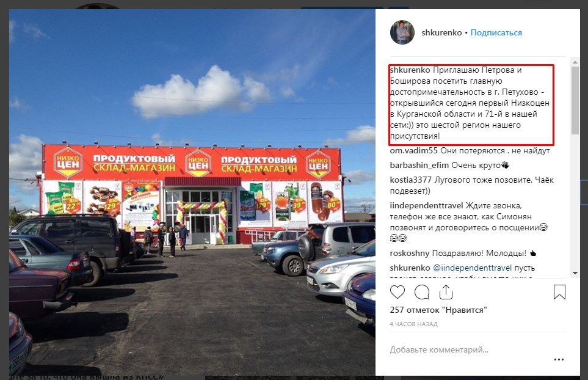The image size is (588, 380).
Task: Click the @iindependenttravel mention link
Action: pos(472,268)
